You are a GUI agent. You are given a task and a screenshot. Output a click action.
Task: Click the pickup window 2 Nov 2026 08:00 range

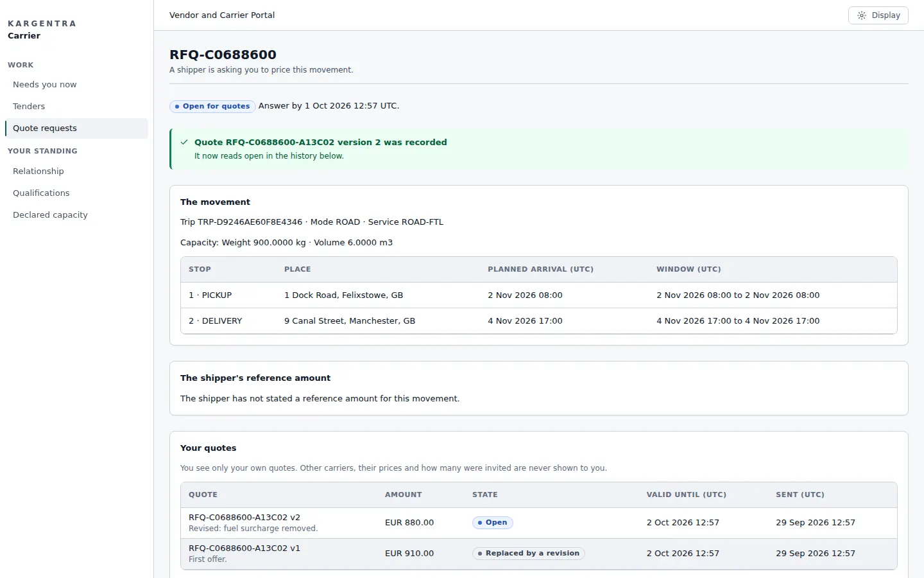coord(738,295)
